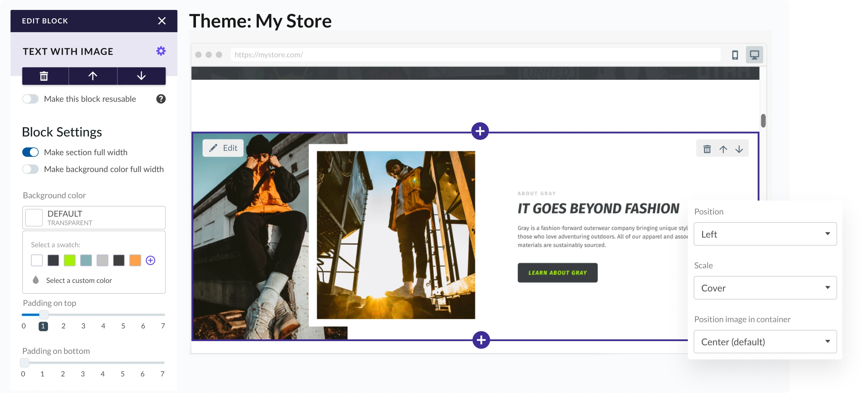This screenshot has height=396, width=868.
Task: Move block down using Edit Block panel arrow
Action: [x=141, y=76]
